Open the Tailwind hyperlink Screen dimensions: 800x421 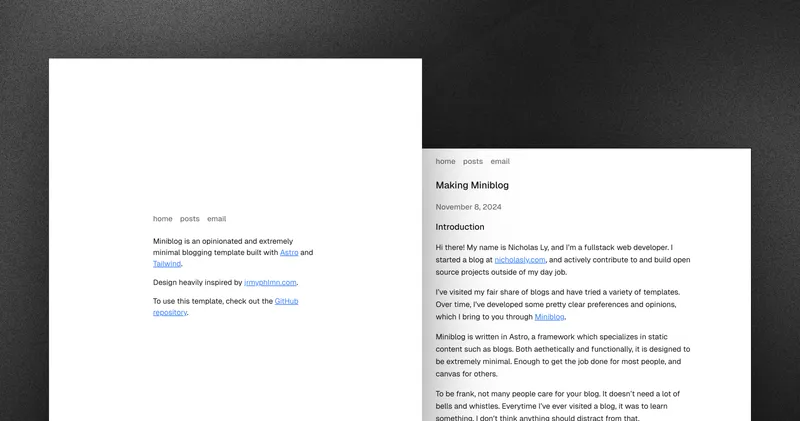point(167,264)
